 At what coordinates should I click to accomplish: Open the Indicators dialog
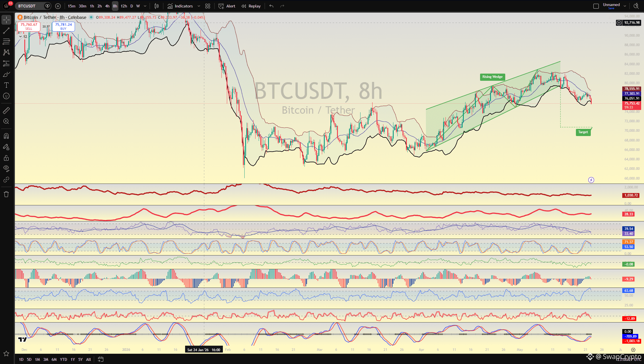tap(180, 6)
